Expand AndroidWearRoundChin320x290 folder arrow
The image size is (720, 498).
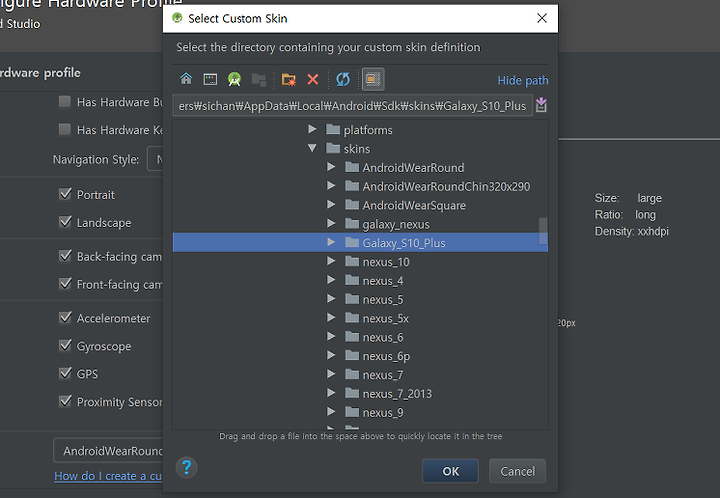pos(331,186)
